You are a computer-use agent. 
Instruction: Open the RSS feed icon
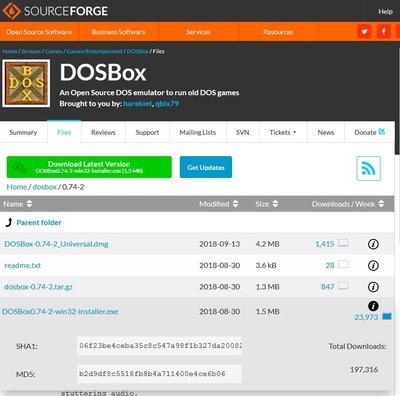368,168
